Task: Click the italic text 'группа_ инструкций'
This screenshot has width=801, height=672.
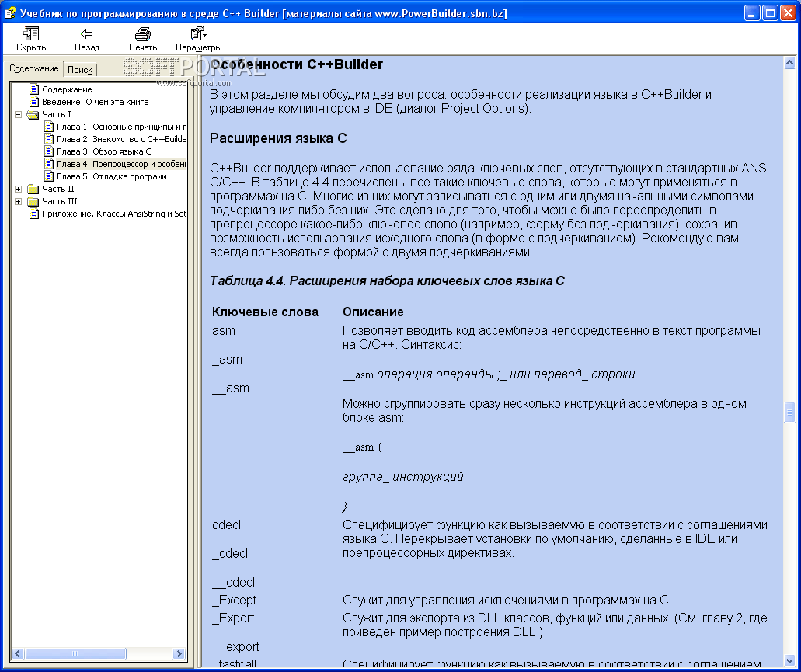Action: point(403,477)
